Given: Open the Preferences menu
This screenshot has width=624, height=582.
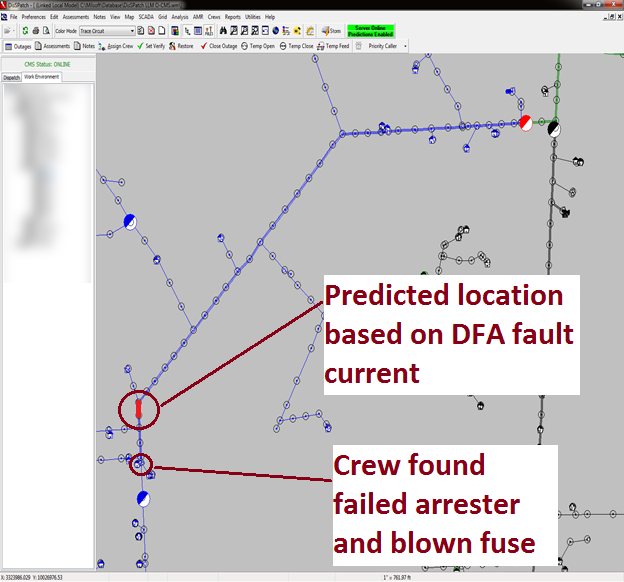Looking at the screenshot, I should 34,17.
